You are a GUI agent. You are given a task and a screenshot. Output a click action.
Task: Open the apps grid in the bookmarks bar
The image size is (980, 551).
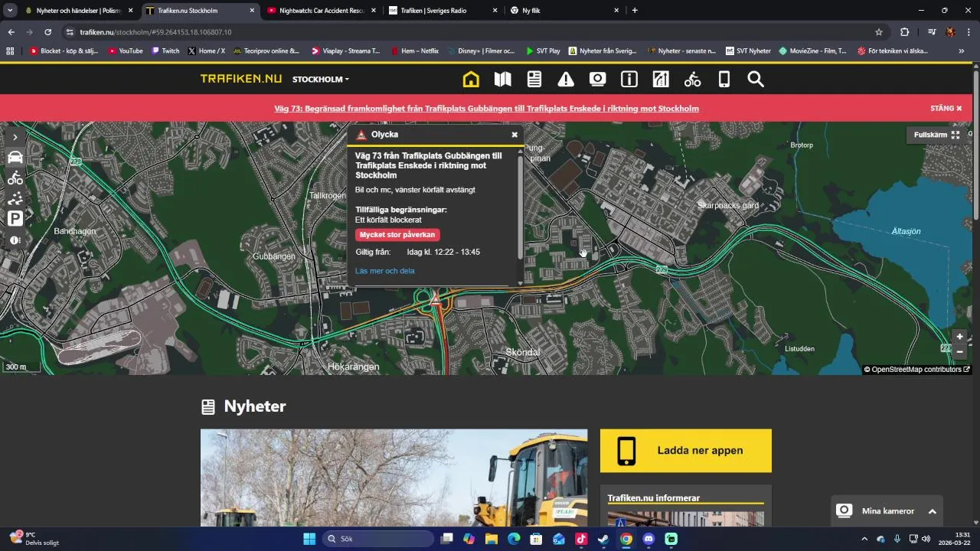pyautogui.click(x=10, y=51)
